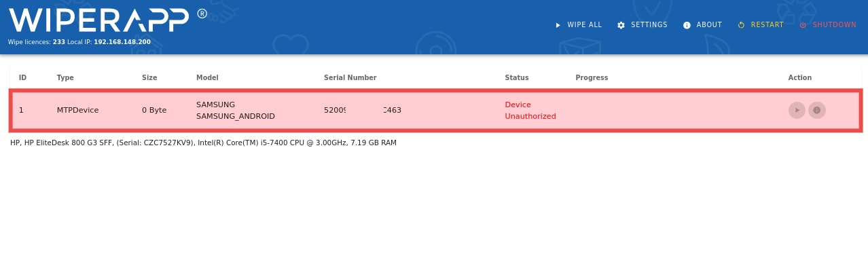This screenshot has height=264, width=868.
Task: Open Settings via the gear icon
Action: (621, 25)
